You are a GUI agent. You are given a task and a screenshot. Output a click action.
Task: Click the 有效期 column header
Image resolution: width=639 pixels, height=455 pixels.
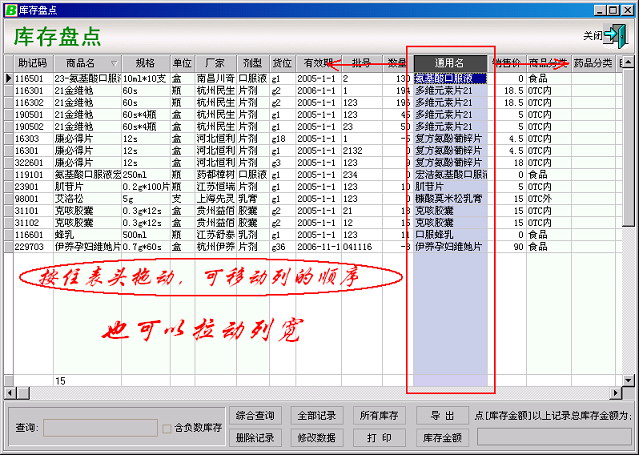point(316,63)
